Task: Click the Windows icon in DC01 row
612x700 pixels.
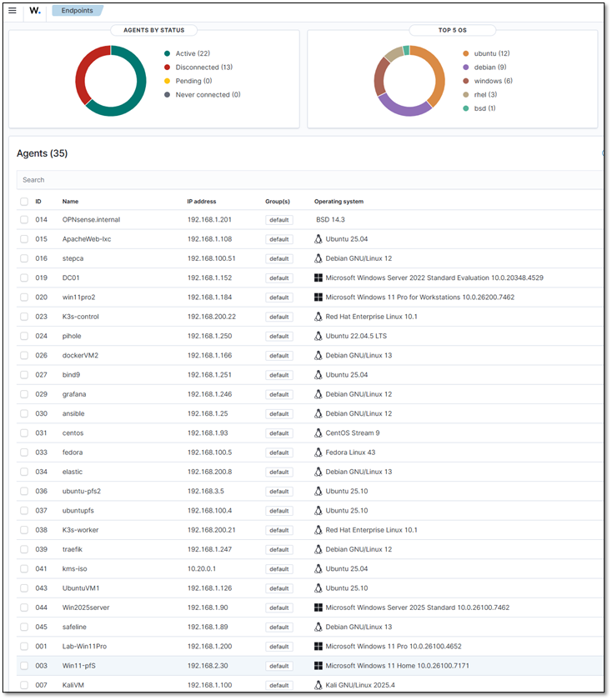Action: [x=318, y=278]
